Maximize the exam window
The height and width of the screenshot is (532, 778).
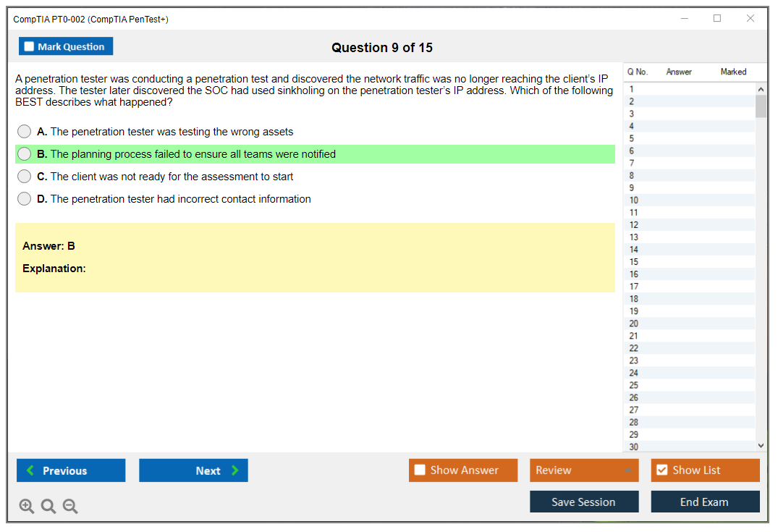click(717, 19)
